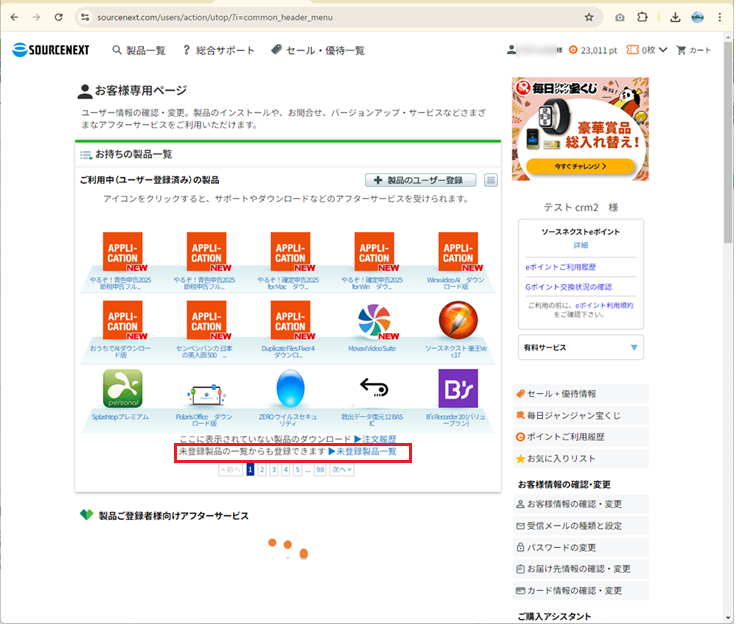Image resolution: width=736 pixels, height=624 pixels.
Task: Click the Splashtop プレミアム product icon
Action: click(122, 389)
